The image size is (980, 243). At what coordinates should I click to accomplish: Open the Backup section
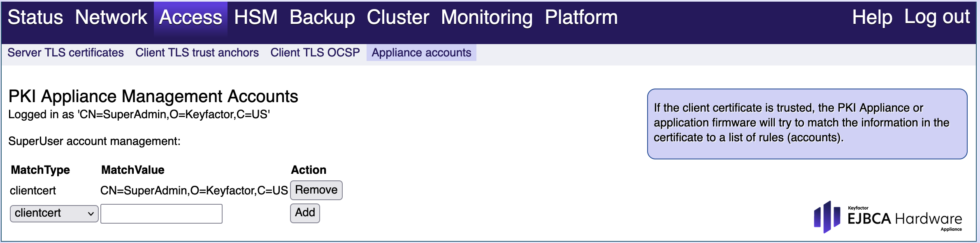322,18
